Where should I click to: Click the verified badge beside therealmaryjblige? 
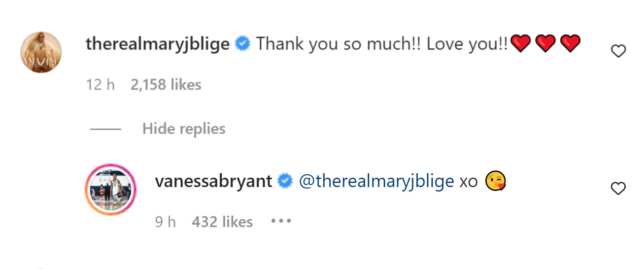[242, 44]
